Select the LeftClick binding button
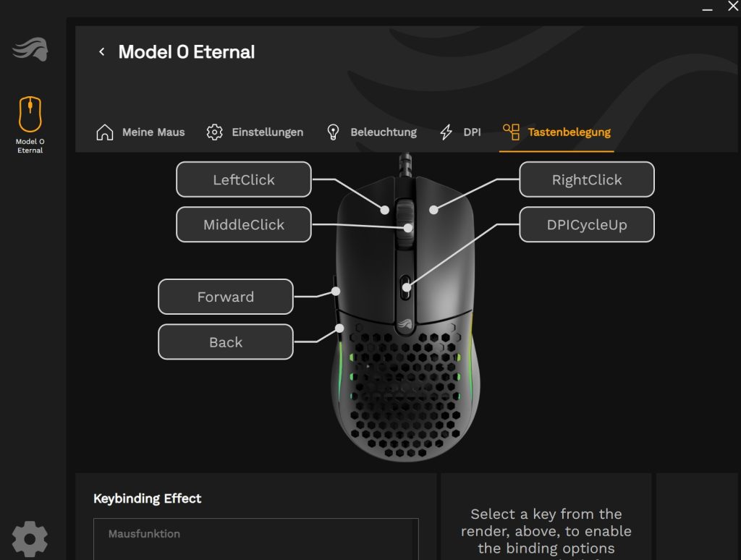 pyautogui.click(x=244, y=179)
